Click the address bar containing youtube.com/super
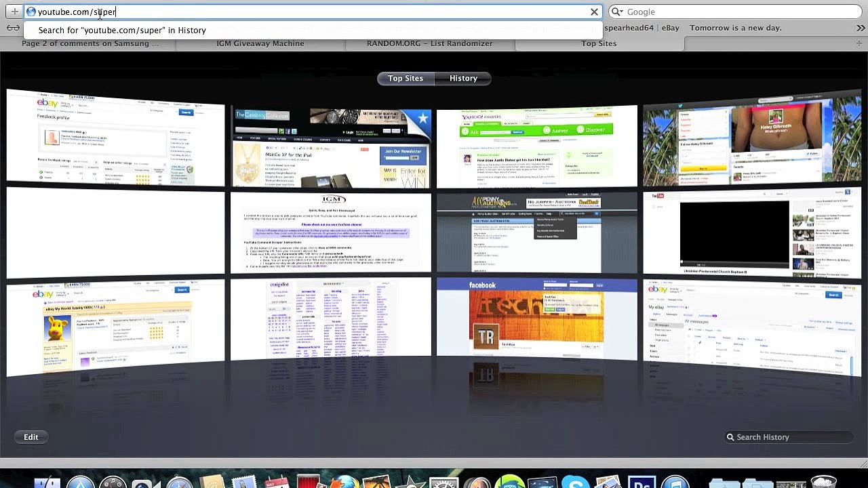 (x=313, y=12)
